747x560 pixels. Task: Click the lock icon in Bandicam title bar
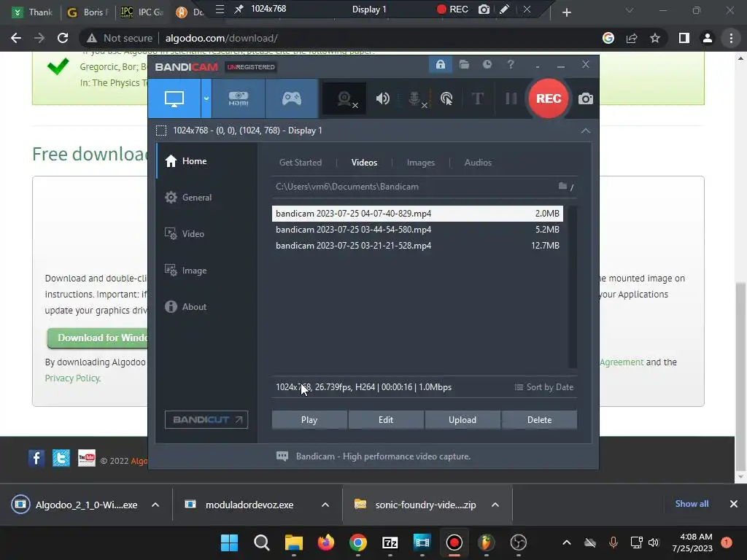(440, 64)
